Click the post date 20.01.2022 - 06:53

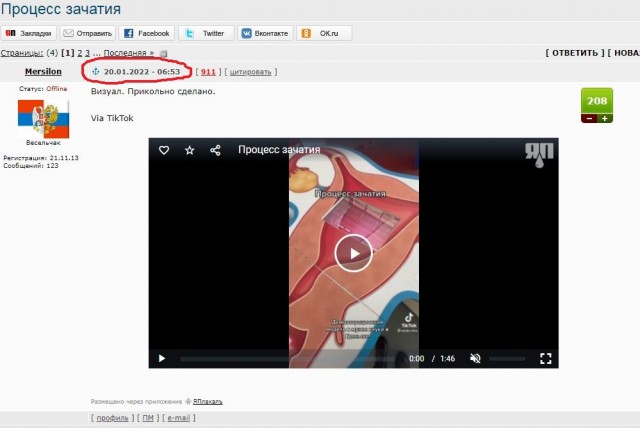point(142,72)
